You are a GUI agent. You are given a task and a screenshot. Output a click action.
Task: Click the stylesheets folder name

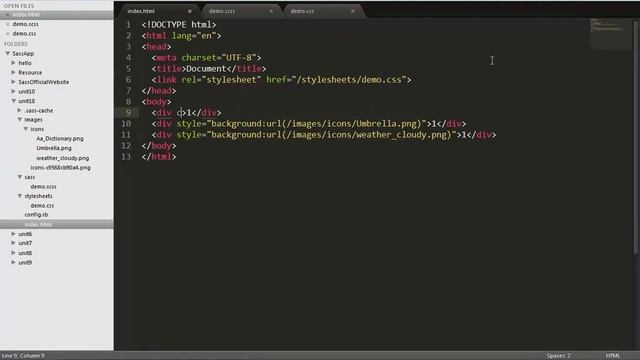(38, 196)
